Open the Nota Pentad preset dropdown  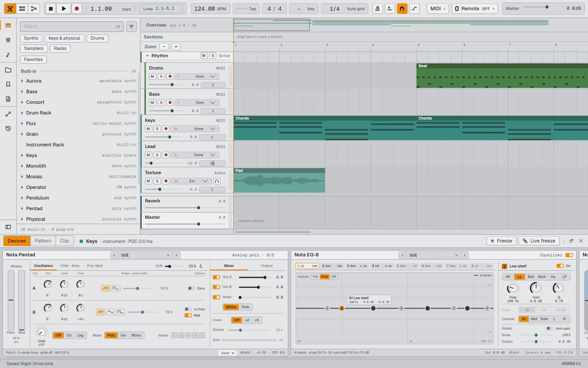pyautogui.click(x=145, y=255)
